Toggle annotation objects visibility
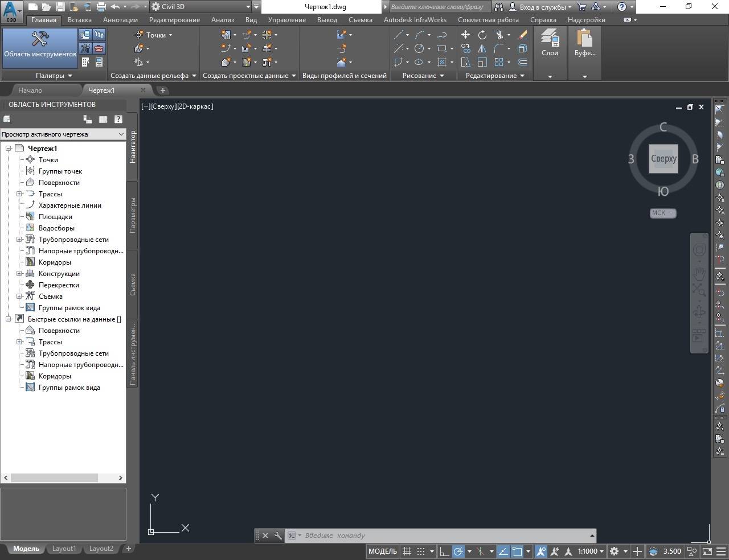The height and width of the screenshot is (560, 729). [540, 551]
